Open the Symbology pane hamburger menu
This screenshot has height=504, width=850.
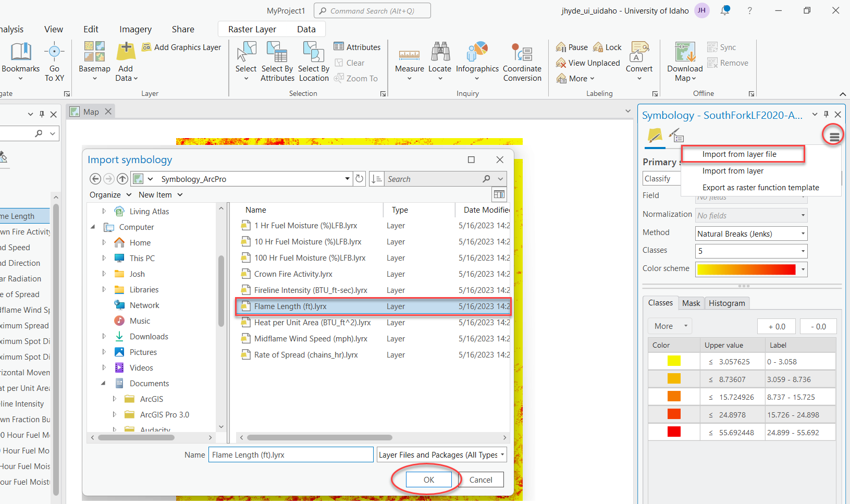[834, 136]
